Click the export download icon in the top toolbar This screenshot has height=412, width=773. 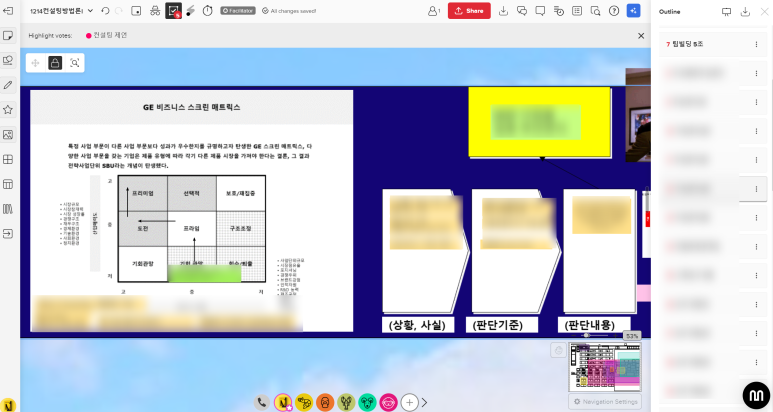tap(503, 11)
